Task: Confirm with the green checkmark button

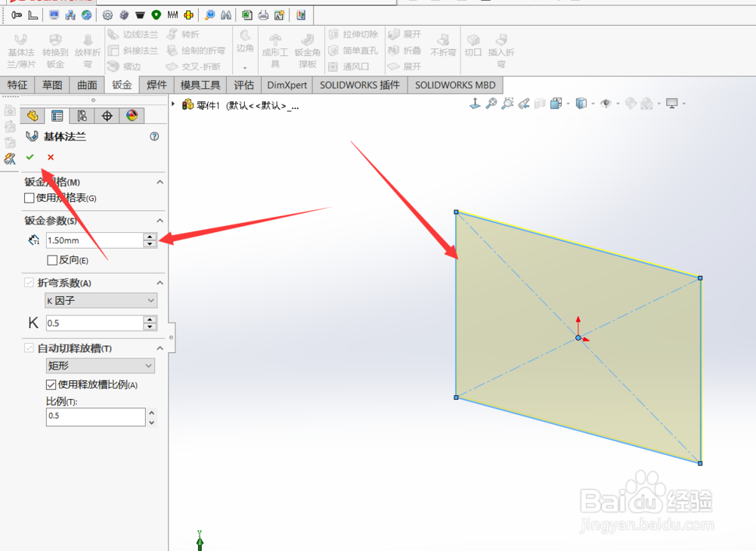Action: coord(30,157)
